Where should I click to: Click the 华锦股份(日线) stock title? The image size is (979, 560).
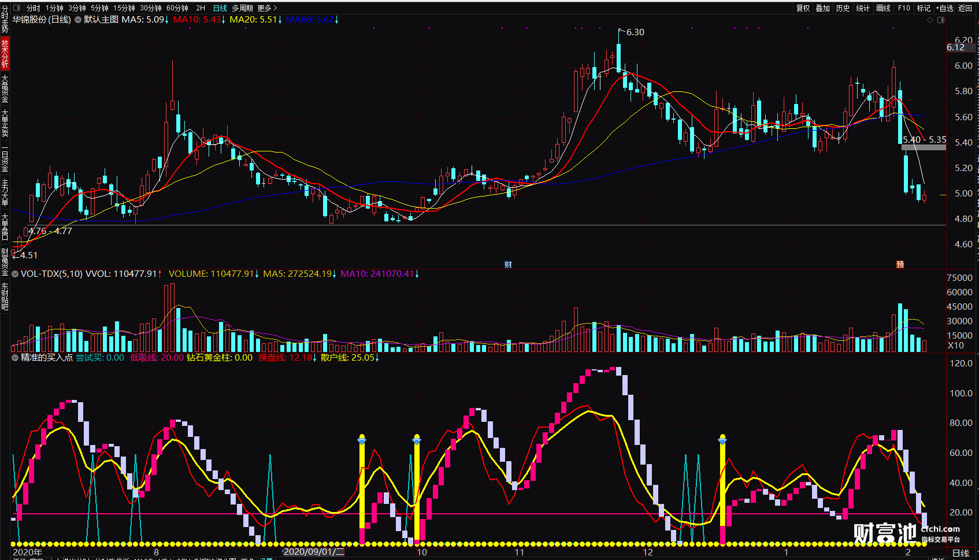(42, 20)
